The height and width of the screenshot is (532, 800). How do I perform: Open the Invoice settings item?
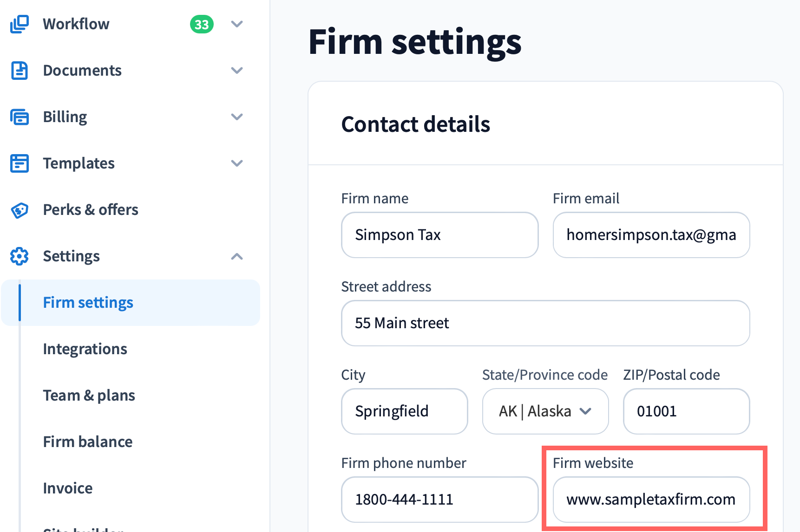(x=68, y=488)
